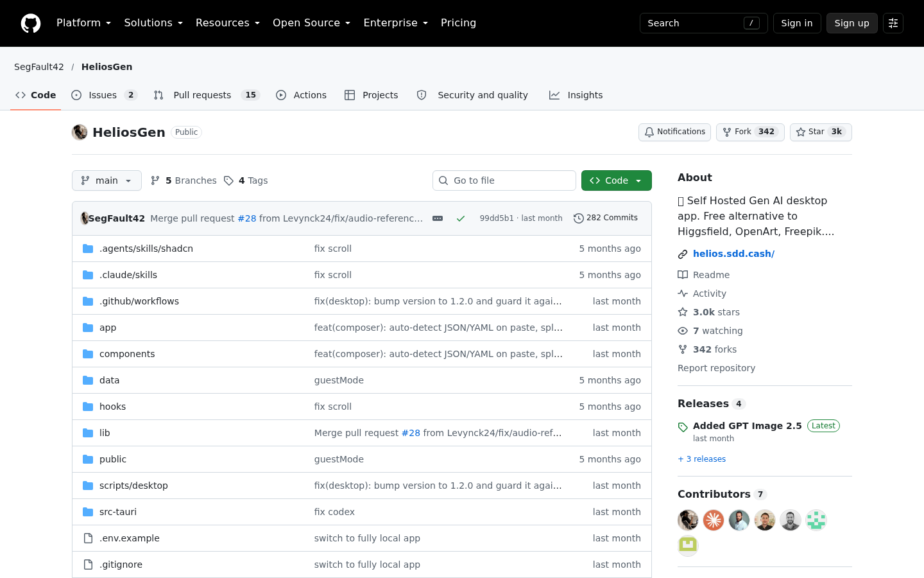The width and height of the screenshot is (924, 578).
Task: Open the Enterprise dropdown menu
Action: click(395, 23)
